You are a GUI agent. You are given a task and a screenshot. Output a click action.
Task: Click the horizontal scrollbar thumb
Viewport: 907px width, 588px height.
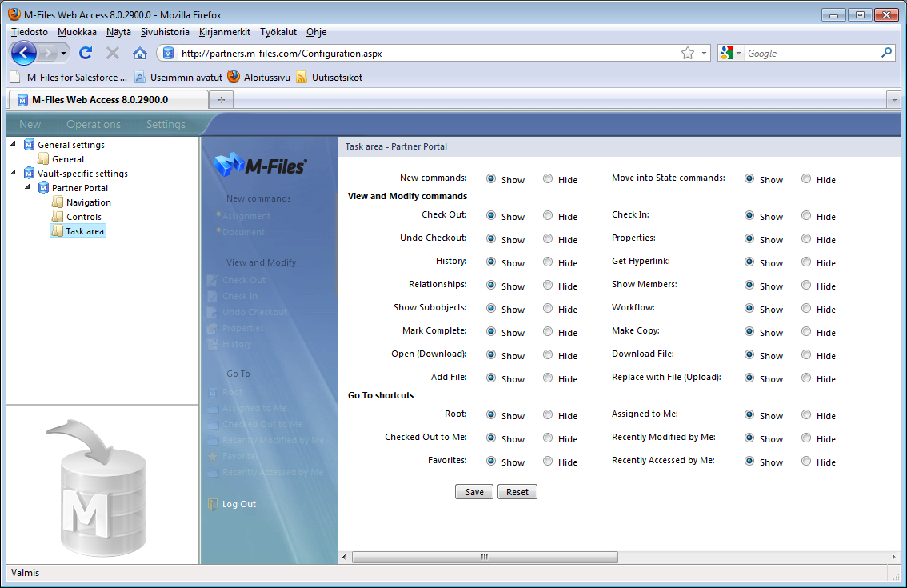[485, 557]
